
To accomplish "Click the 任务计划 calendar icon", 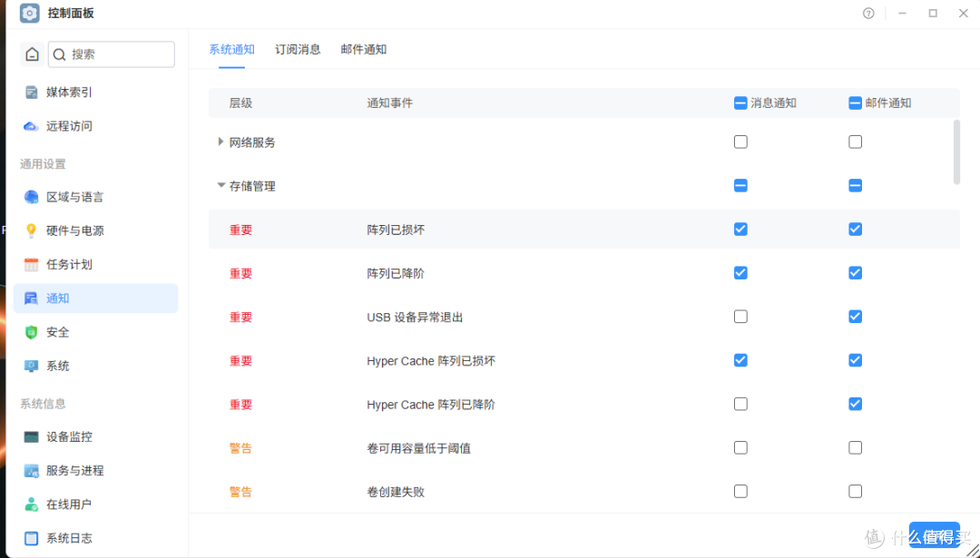I will [x=31, y=265].
